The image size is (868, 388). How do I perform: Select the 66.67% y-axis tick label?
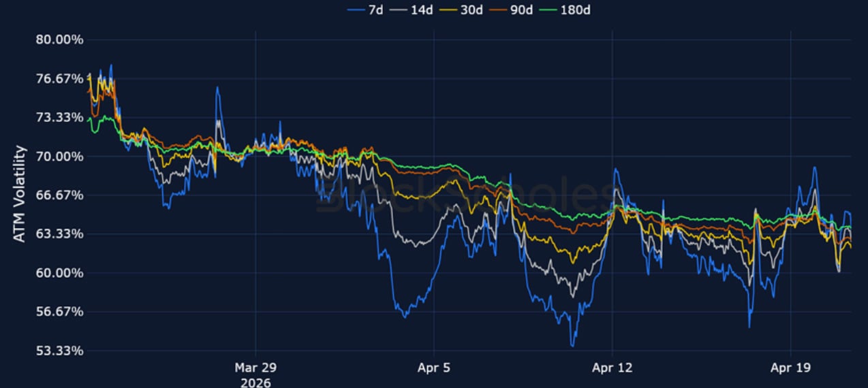(59, 195)
